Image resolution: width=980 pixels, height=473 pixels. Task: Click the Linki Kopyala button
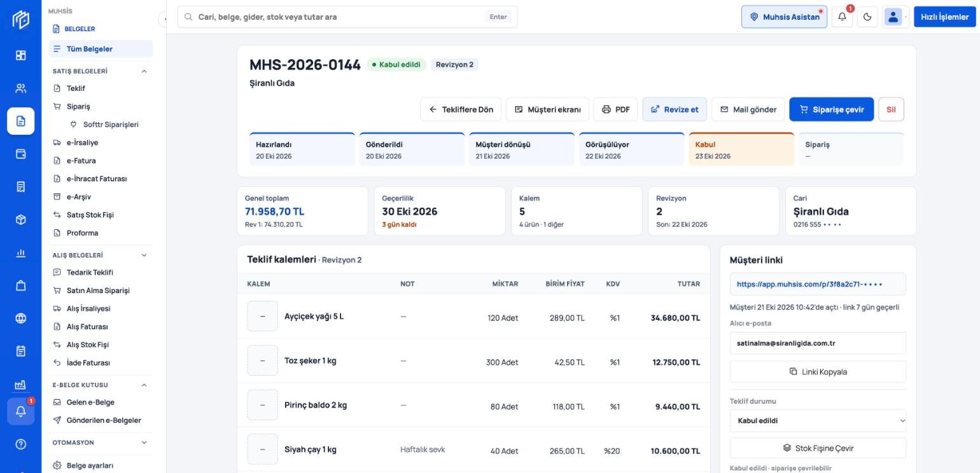pos(818,372)
